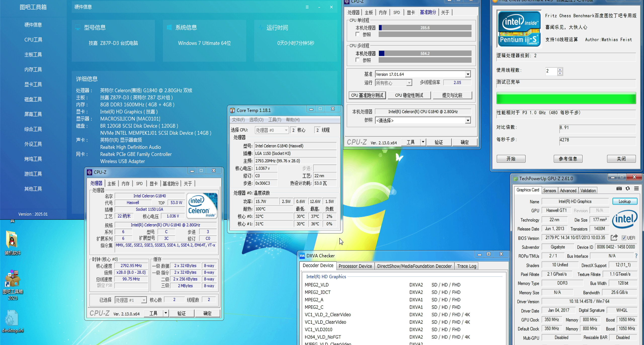The image size is (644, 345).
Task: Decrease 使用线程数 with the down arrow
Action: 560,73
